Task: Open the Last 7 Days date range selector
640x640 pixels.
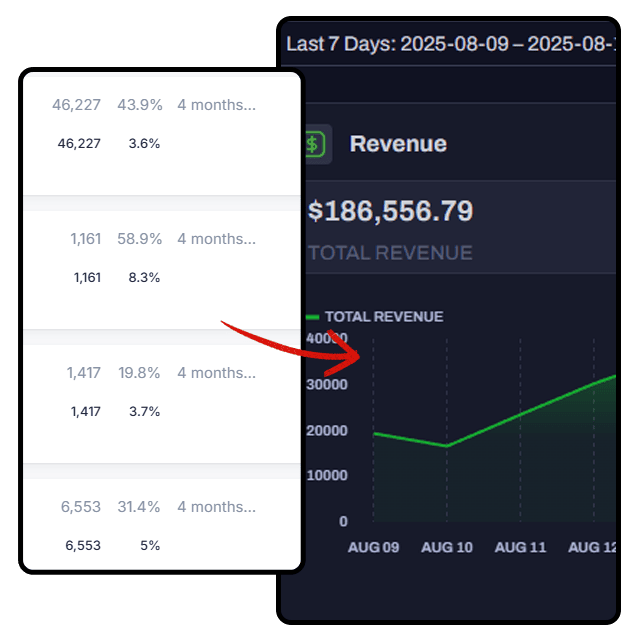Action: click(450, 44)
